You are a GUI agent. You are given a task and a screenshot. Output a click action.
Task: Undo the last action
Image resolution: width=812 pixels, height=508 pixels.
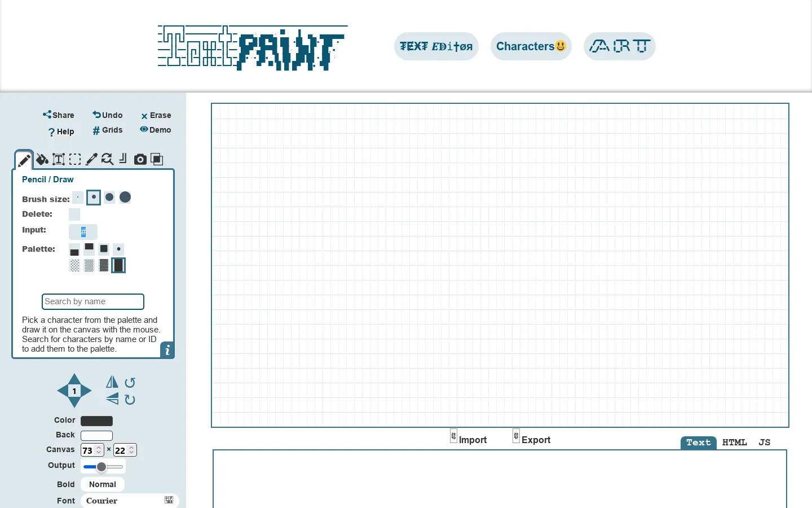tap(108, 115)
